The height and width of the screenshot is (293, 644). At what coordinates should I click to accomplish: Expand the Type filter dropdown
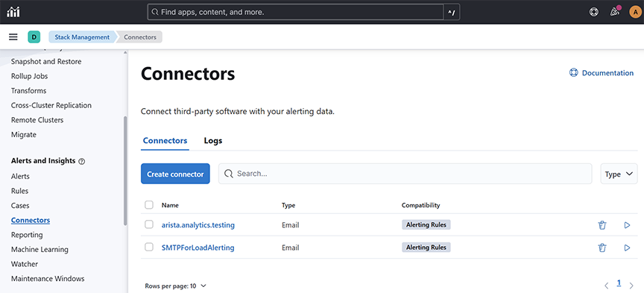[x=619, y=174]
